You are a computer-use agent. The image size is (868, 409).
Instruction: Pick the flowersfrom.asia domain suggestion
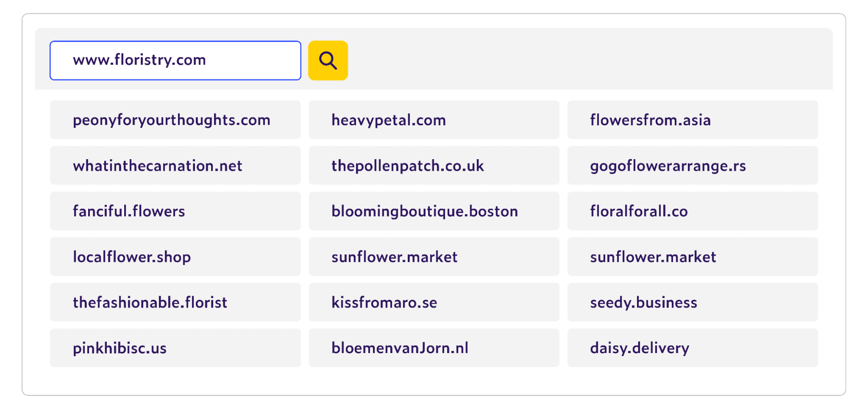coord(693,120)
